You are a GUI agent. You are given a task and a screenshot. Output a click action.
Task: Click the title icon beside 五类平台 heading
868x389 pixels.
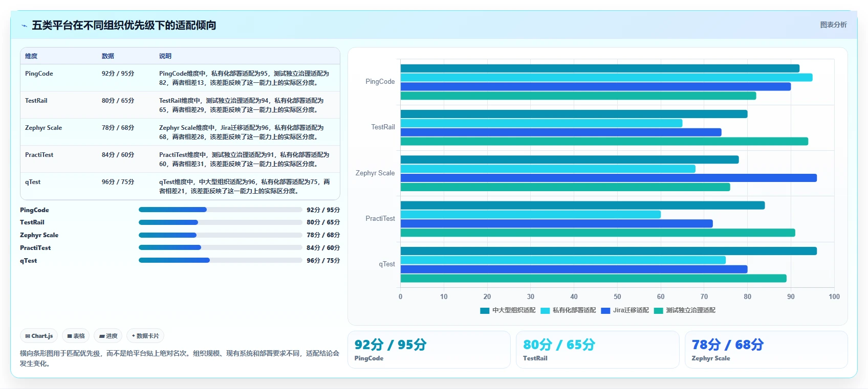click(x=24, y=26)
